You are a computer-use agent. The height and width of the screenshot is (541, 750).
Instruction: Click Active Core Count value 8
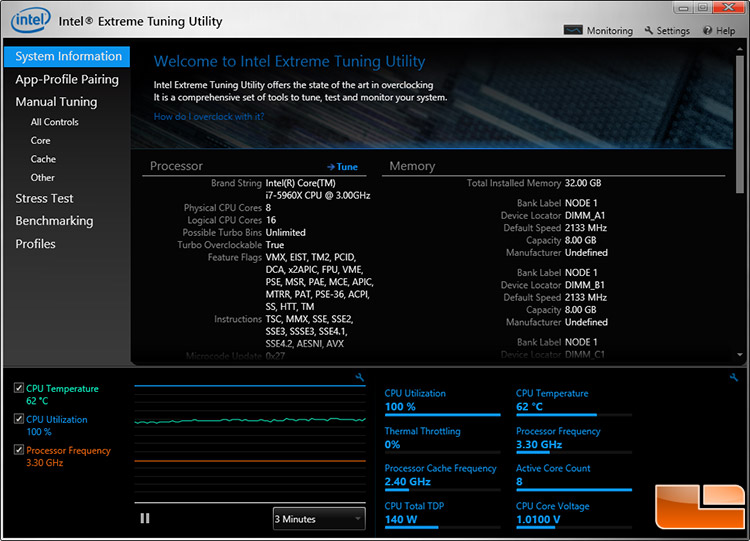(x=519, y=482)
